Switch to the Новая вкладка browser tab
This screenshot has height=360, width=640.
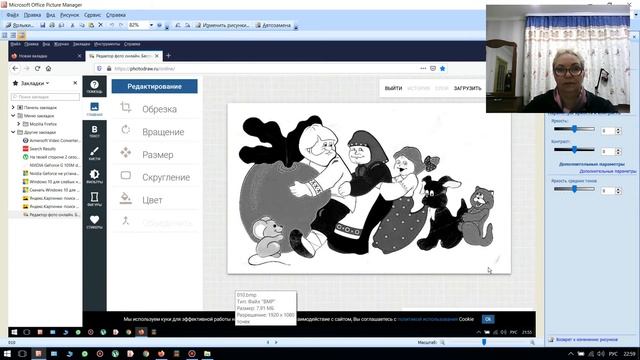tap(46, 56)
